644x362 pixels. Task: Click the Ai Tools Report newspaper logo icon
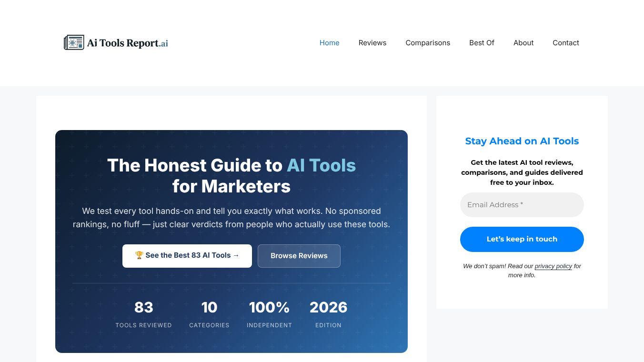point(74,42)
